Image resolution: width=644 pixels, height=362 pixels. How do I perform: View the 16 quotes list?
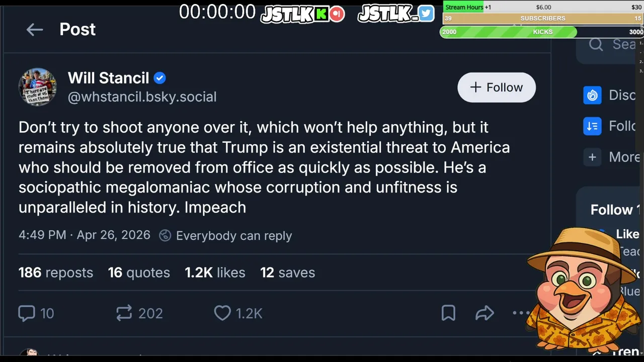click(x=139, y=273)
